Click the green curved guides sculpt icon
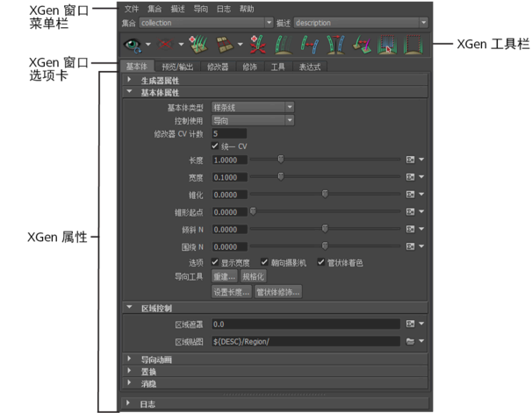This screenshot has height=413, width=532. pos(284,45)
